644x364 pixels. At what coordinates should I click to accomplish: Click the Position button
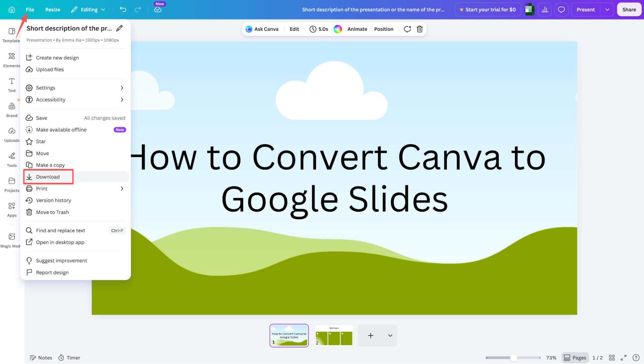(x=384, y=29)
